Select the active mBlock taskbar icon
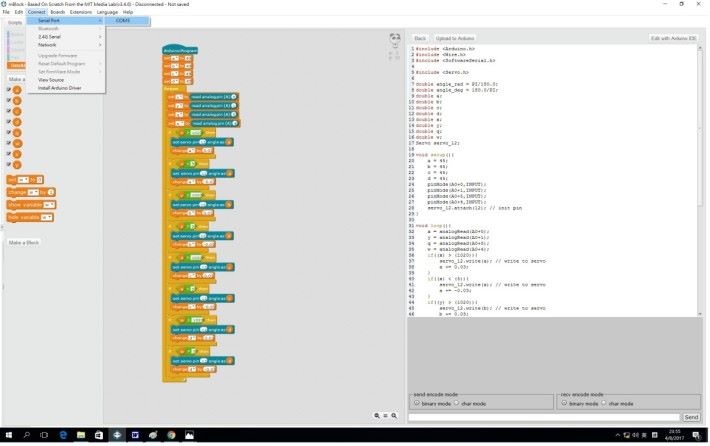 (x=117, y=435)
